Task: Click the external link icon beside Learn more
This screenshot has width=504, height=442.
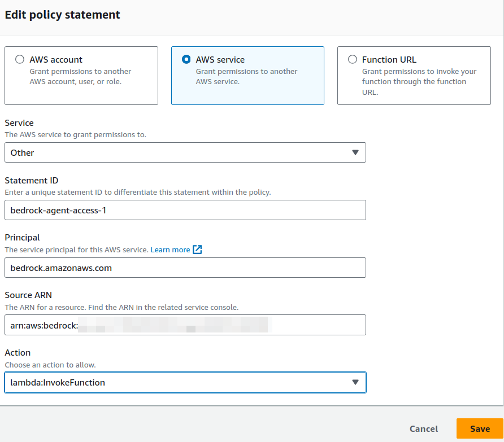Action: 195,250
